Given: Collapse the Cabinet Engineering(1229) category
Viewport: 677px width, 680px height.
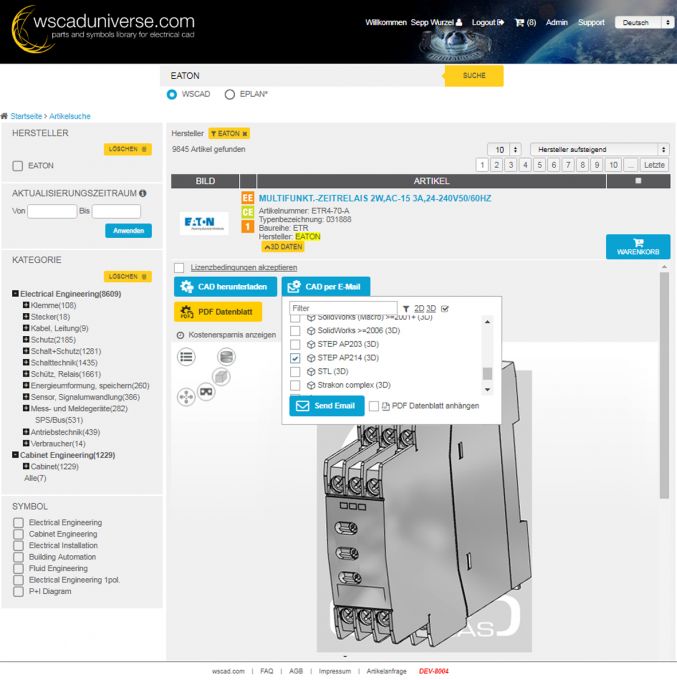Looking at the screenshot, I should coord(15,454).
